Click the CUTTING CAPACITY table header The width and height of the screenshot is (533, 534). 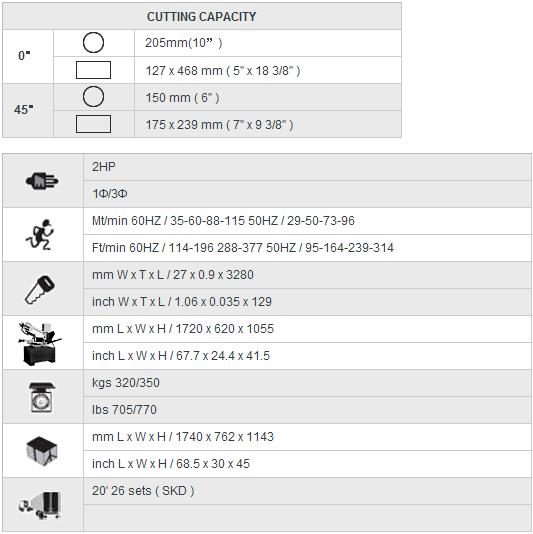pos(202,16)
